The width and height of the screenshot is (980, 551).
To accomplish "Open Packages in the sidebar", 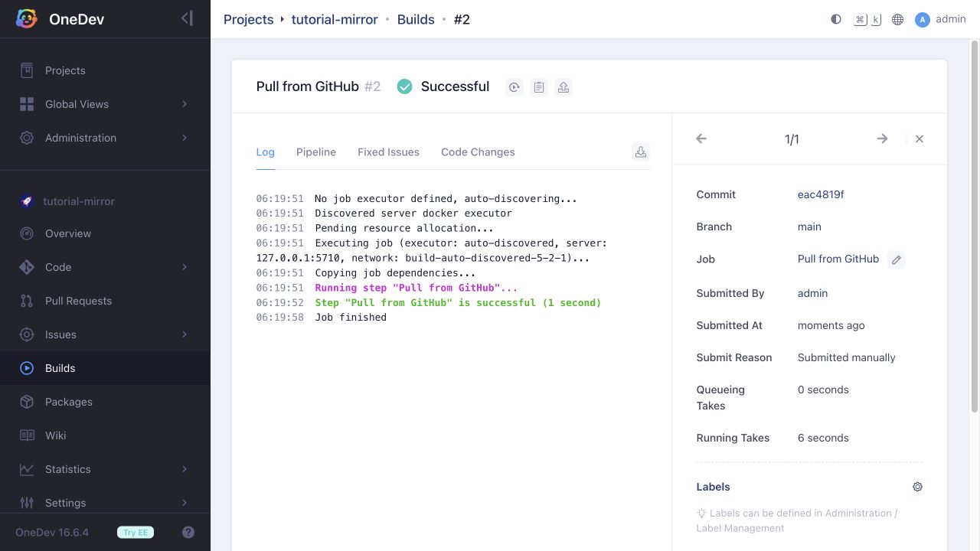I will coord(105,402).
